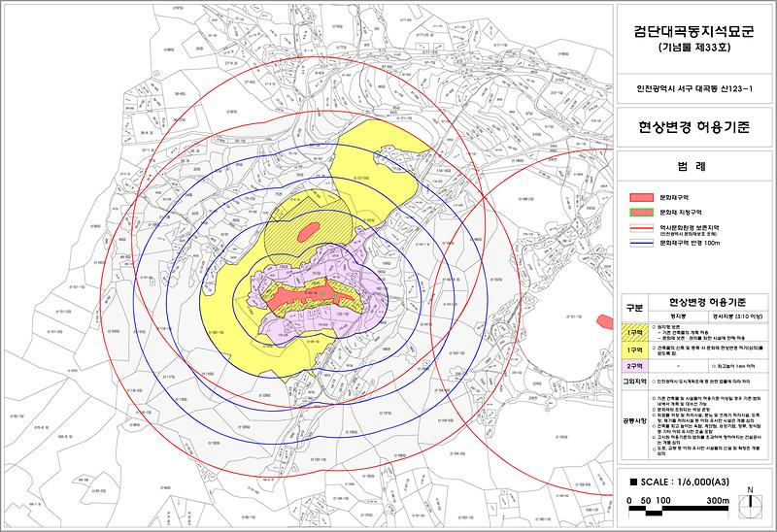Click the red 문화재구역 legend swatch

(642, 198)
